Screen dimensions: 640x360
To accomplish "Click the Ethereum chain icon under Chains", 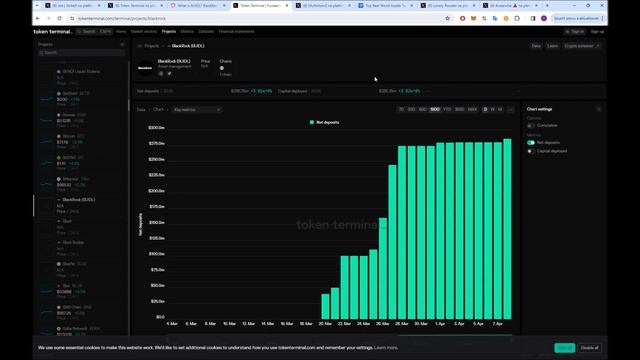I will (x=222, y=68).
